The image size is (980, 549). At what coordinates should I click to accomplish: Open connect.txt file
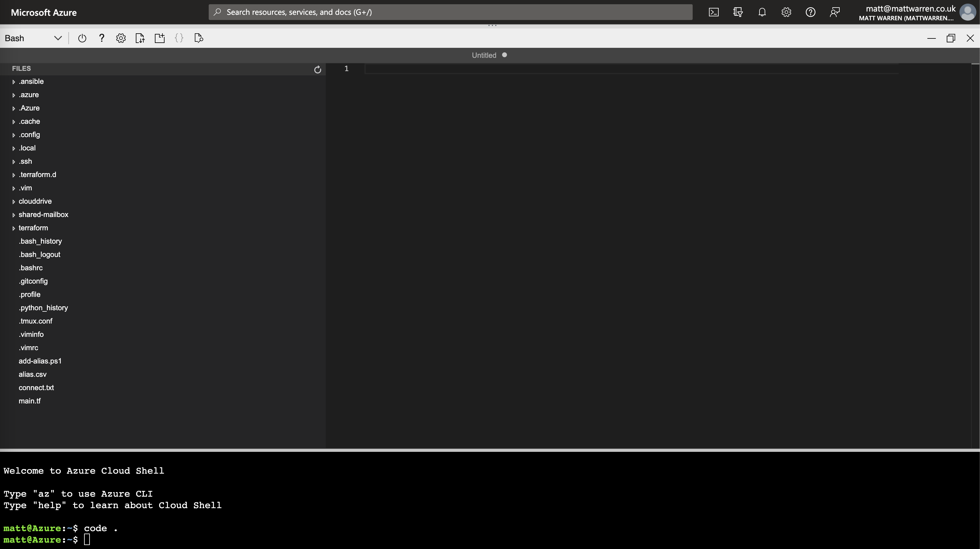36,388
